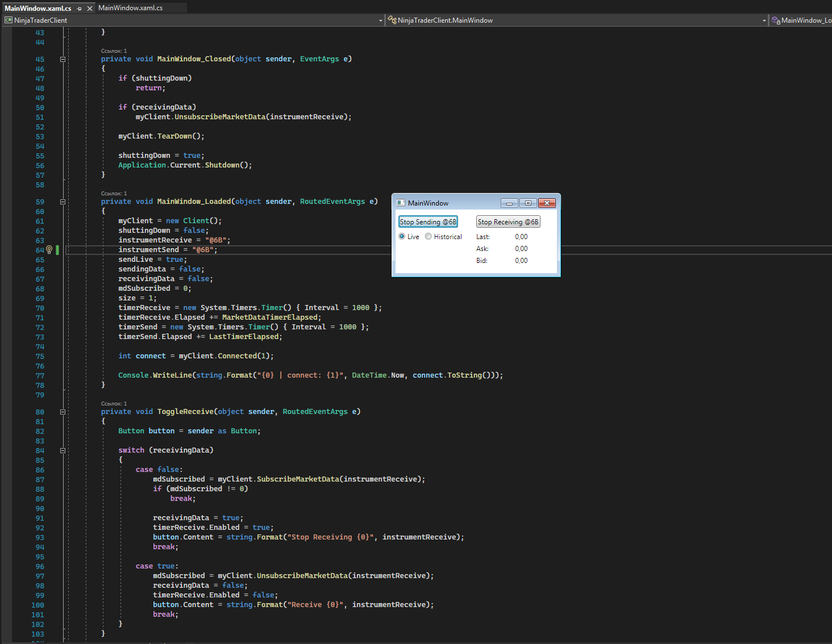Collapse the ToggleReceive method
832x644 pixels.
coord(63,412)
